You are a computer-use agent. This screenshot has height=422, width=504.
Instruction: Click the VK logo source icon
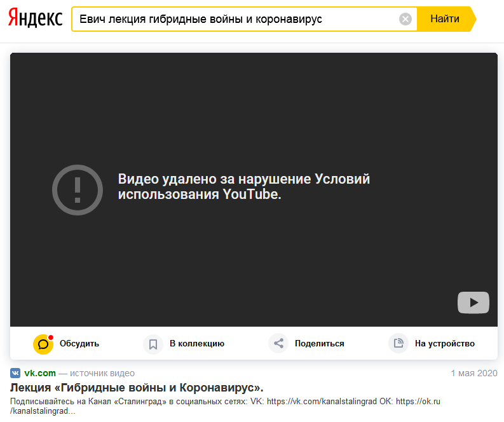15,373
